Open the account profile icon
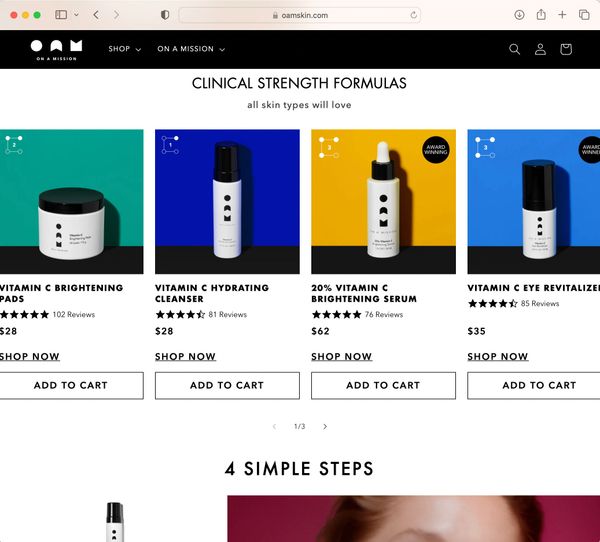600x542 pixels. coord(540,49)
